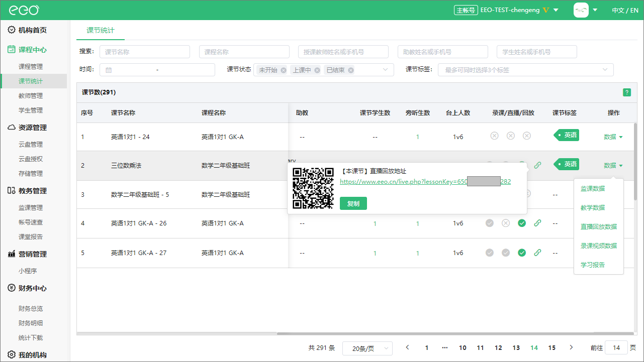Expand the account switcher EEO-TEST-chengeng
The image size is (644, 362).
[507, 10]
